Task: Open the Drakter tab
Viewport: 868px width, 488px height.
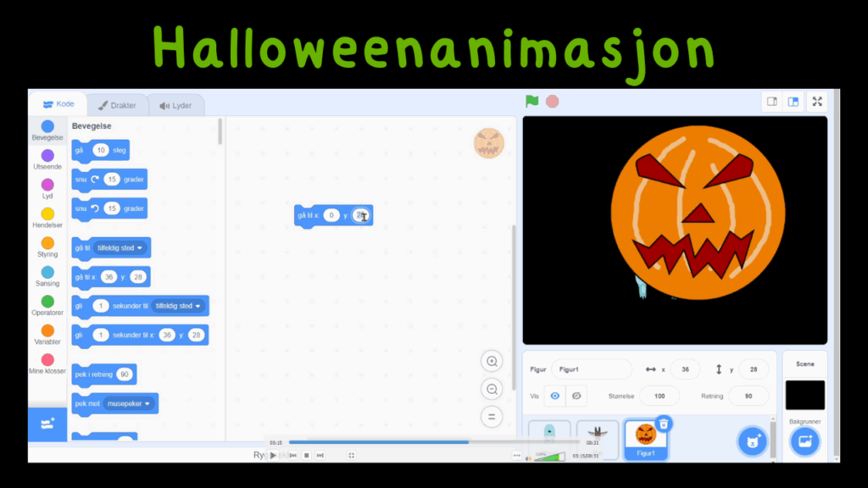Action: tap(117, 105)
